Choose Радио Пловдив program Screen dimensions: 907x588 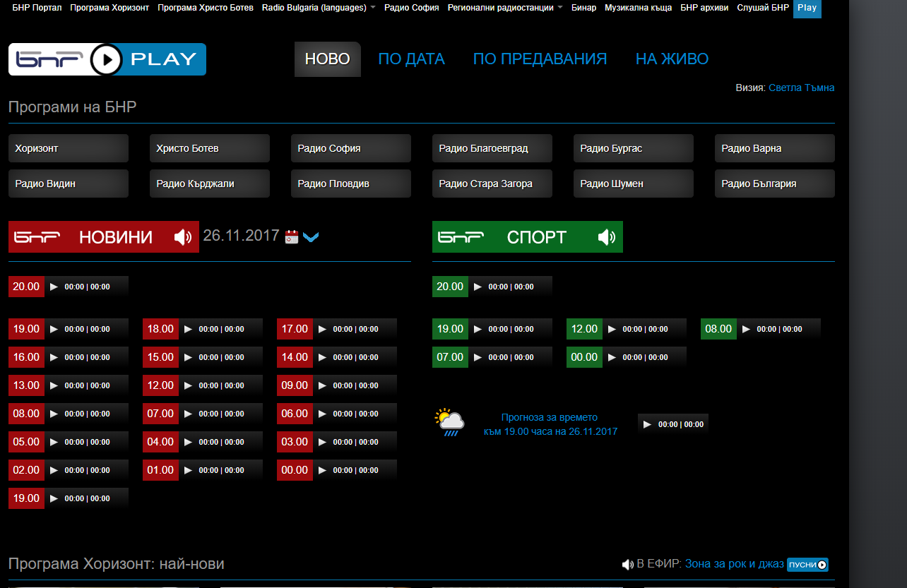coord(351,184)
